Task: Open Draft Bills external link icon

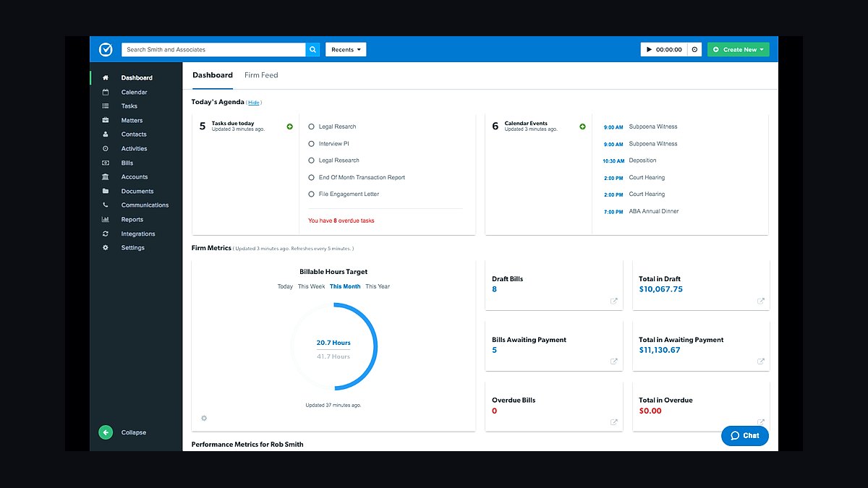Action: tap(614, 301)
